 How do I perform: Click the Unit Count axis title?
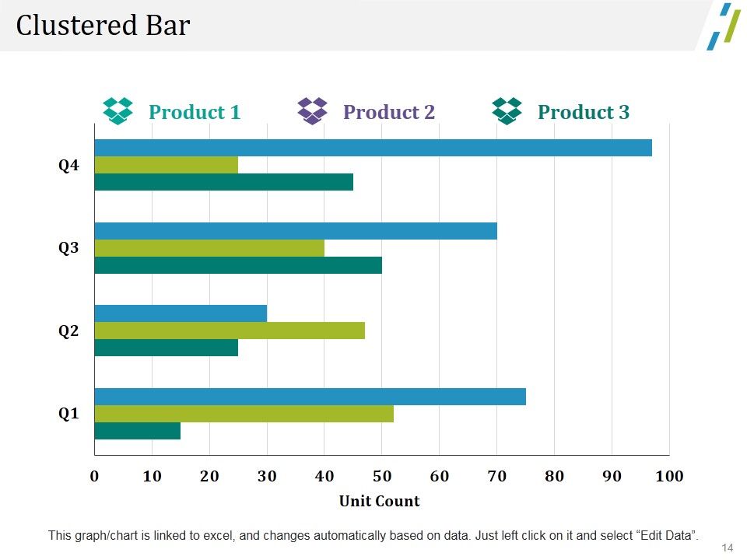click(379, 501)
